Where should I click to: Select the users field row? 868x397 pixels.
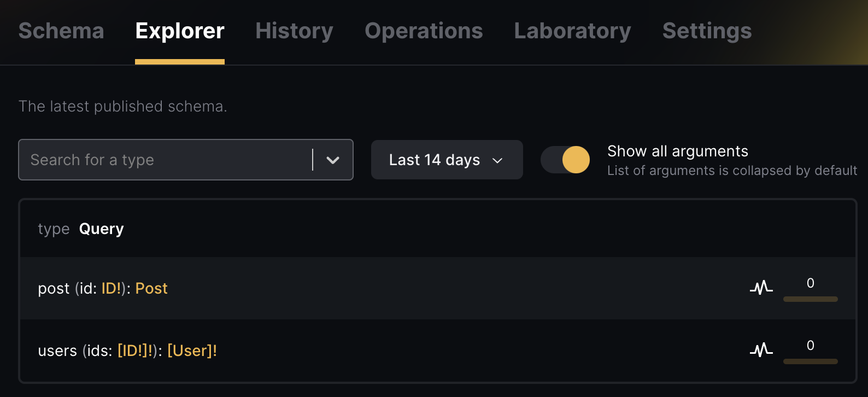tap(383, 351)
